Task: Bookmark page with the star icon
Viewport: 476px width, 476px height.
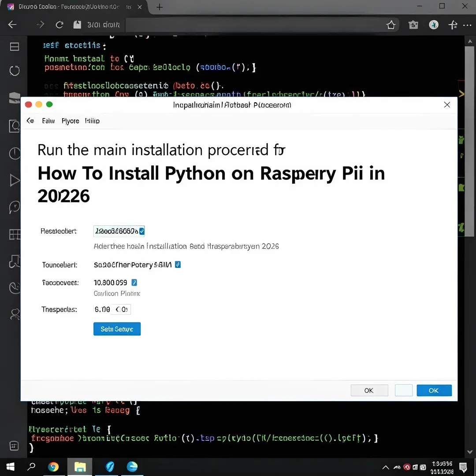Action: click(x=391, y=25)
